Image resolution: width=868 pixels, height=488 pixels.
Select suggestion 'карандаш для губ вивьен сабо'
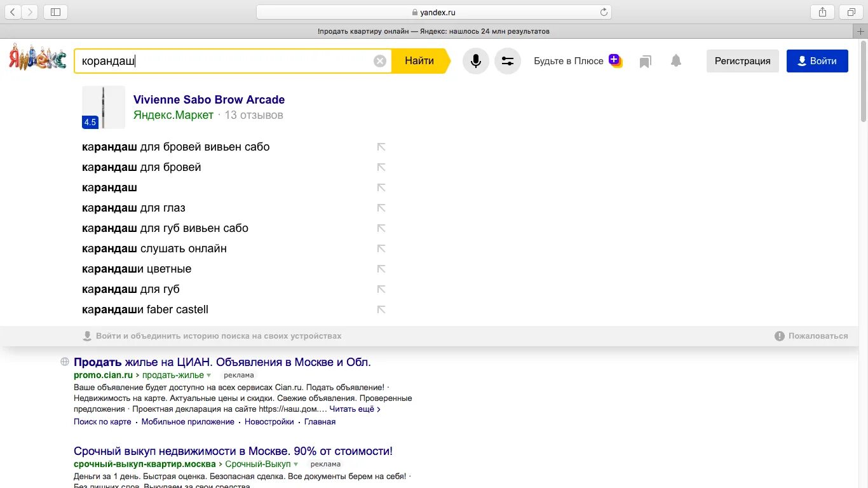tap(165, 228)
